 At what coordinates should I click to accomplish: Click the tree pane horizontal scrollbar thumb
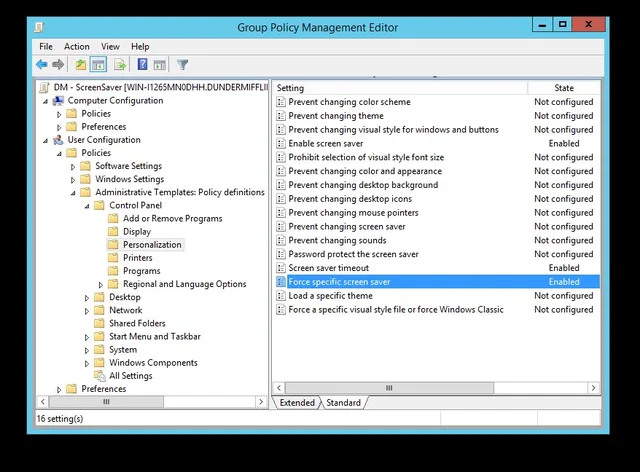107,402
